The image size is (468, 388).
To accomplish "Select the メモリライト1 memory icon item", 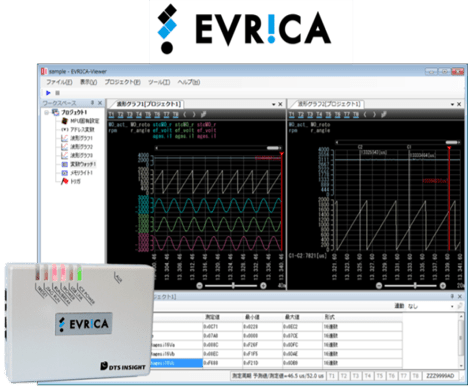I will coord(65,173).
